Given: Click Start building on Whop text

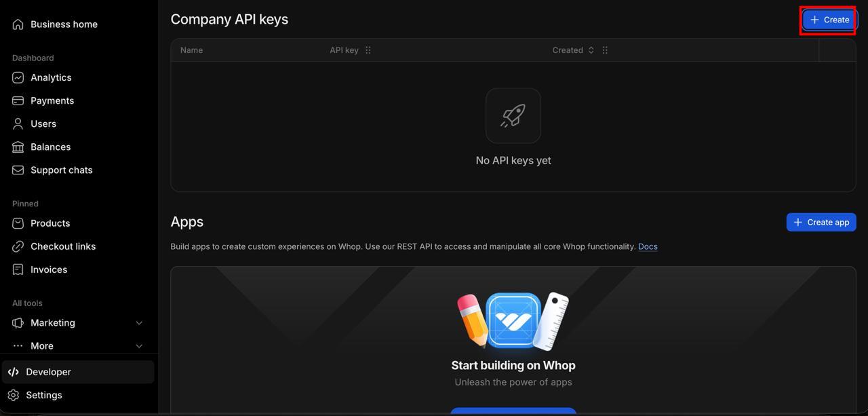Looking at the screenshot, I should coord(513,365).
